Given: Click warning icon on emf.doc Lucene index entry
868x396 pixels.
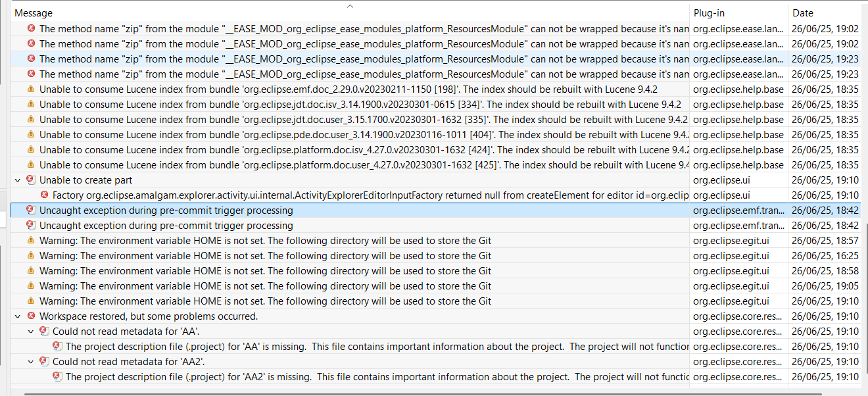Looking at the screenshot, I should pyautogui.click(x=30, y=89).
